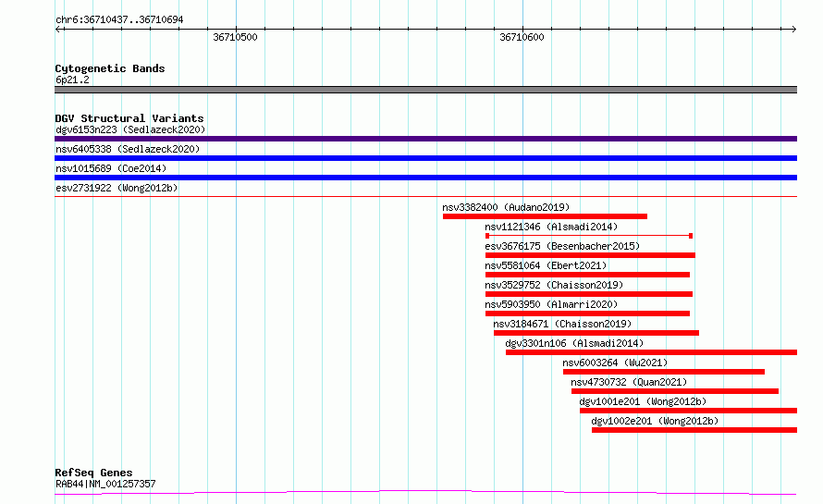Open the dgv3301n106 (Alsmadi2014) label
The width and height of the screenshot is (823, 504).
[x=574, y=343]
